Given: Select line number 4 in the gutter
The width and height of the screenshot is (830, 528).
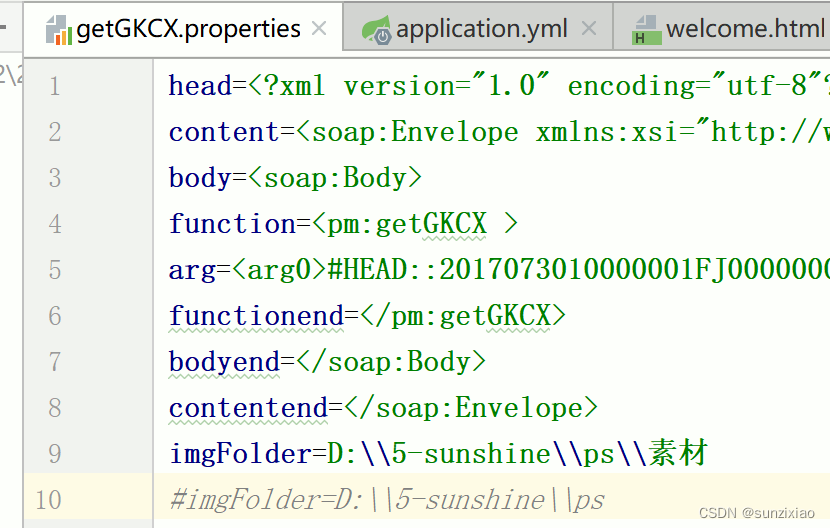Looking at the screenshot, I should click(x=55, y=224).
